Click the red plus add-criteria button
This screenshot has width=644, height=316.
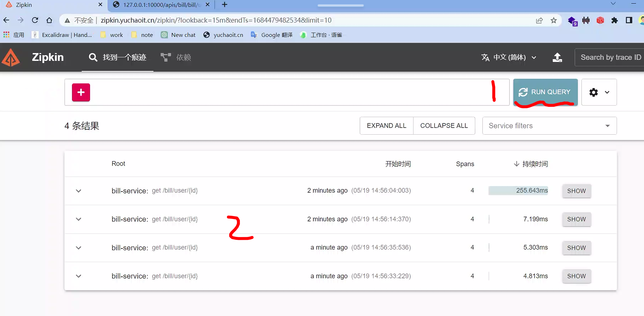click(x=81, y=92)
